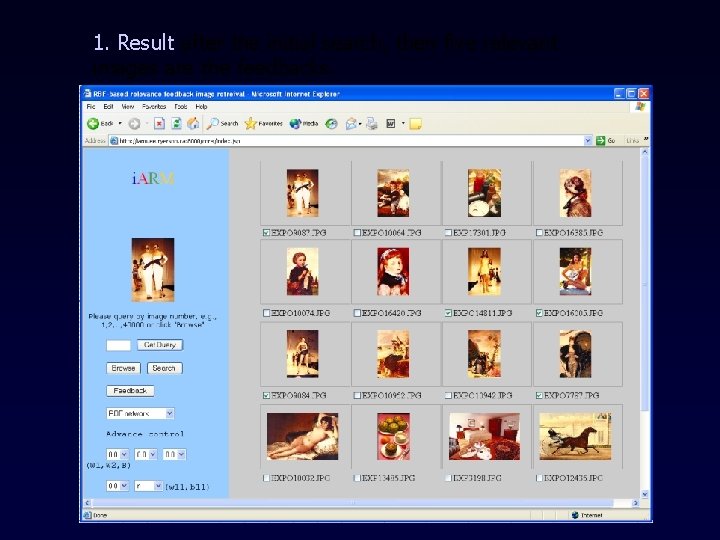
Task: Open the File menu
Action: [91, 107]
